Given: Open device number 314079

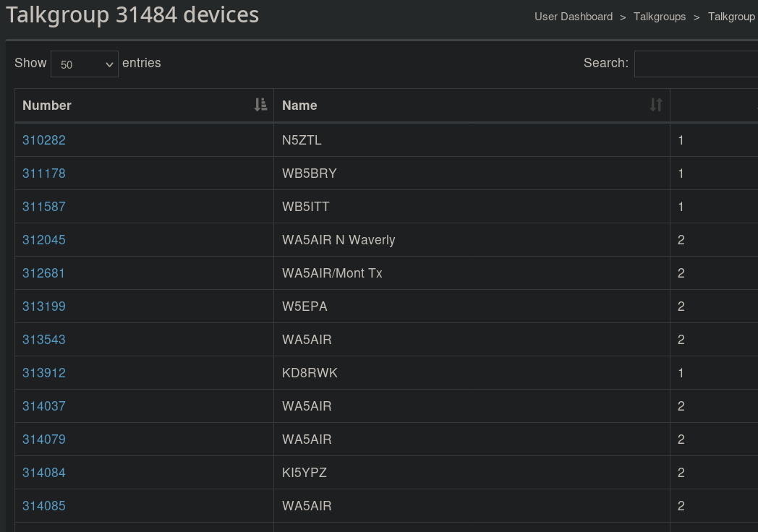Looking at the screenshot, I should (x=44, y=439).
